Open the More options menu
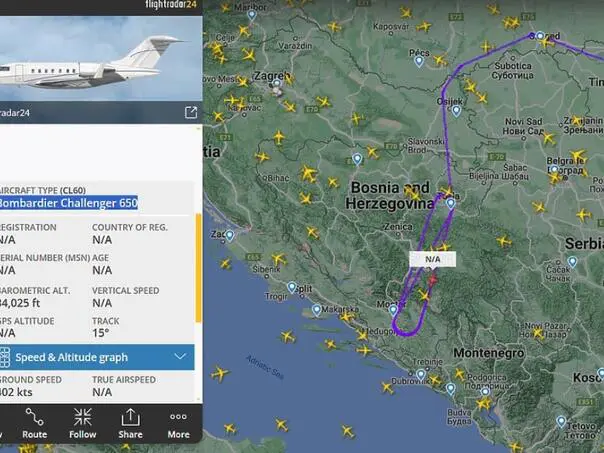The height and width of the screenshot is (453, 604). click(x=178, y=424)
